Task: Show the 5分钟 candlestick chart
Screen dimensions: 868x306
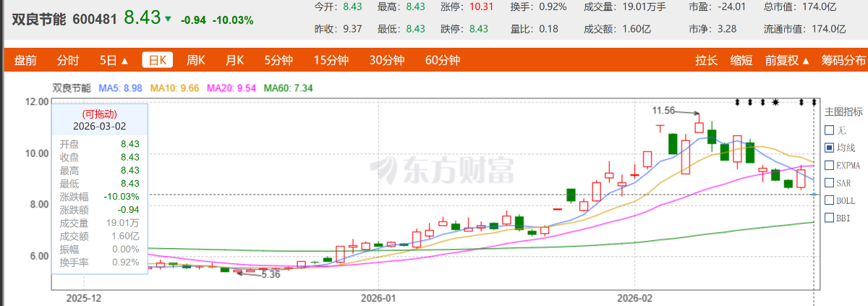Action: pyautogui.click(x=278, y=60)
